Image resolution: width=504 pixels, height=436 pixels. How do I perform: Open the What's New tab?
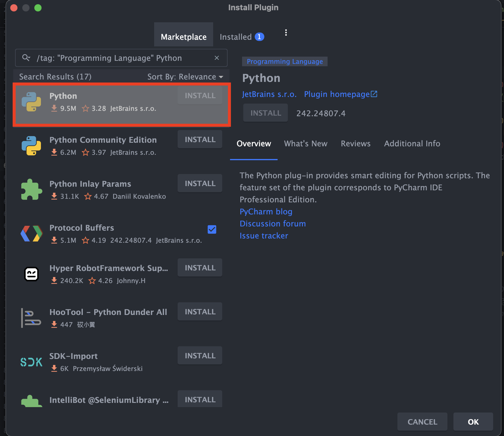[x=306, y=144]
